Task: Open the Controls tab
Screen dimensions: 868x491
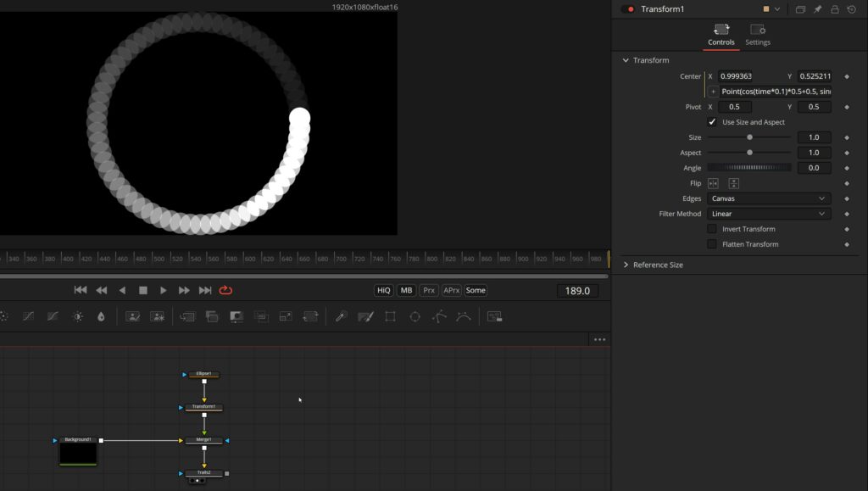Action: coord(721,34)
